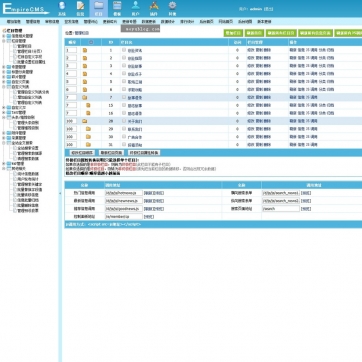Click the folder icon in row ID 1
Image resolution: width=362 pixels, height=362 pixels.
pyautogui.click(x=85, y=50)
